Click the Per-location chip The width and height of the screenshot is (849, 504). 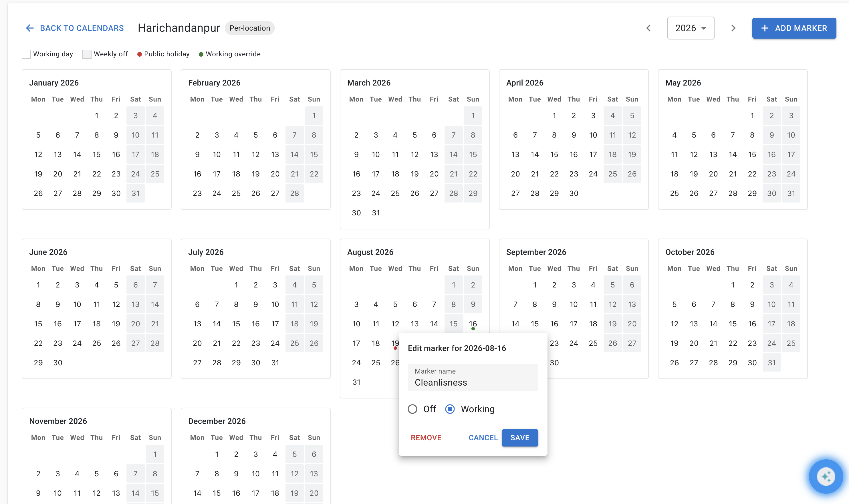(250, 28)
